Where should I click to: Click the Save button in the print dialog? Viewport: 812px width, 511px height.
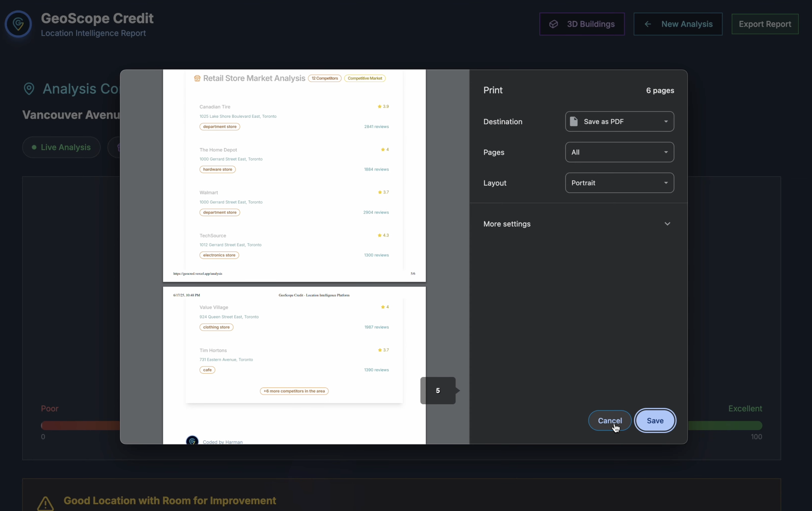pos(655,420)
